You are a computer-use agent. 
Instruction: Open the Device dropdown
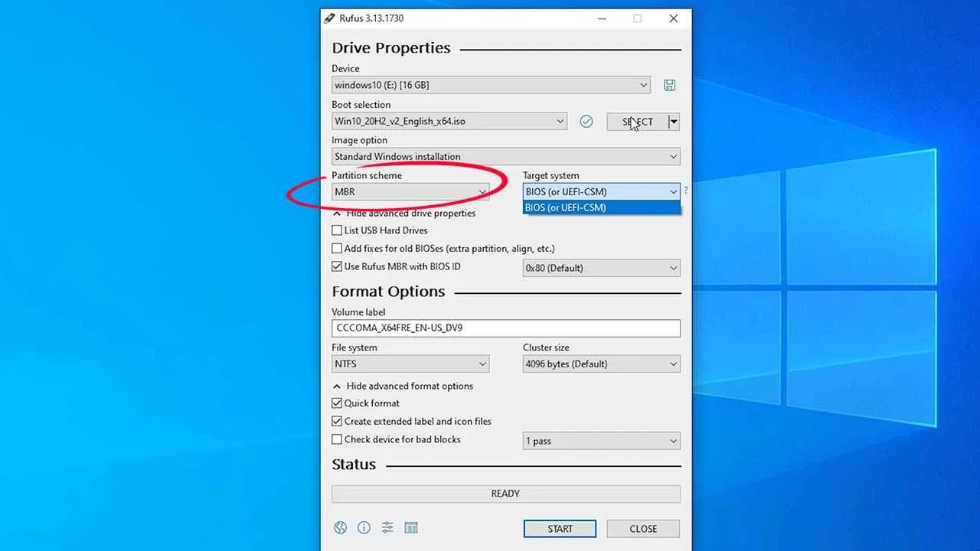[x=491, y=85]
